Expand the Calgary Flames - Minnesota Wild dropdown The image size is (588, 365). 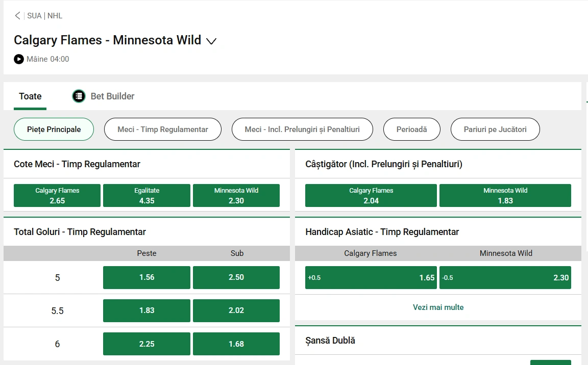pyautogui.click(x=211, y=41)
